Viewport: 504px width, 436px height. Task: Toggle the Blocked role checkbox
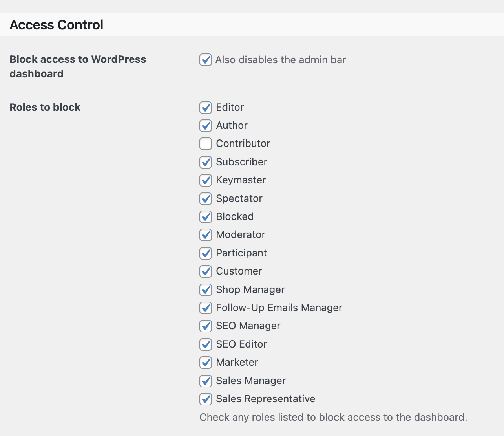pos(206,216)
